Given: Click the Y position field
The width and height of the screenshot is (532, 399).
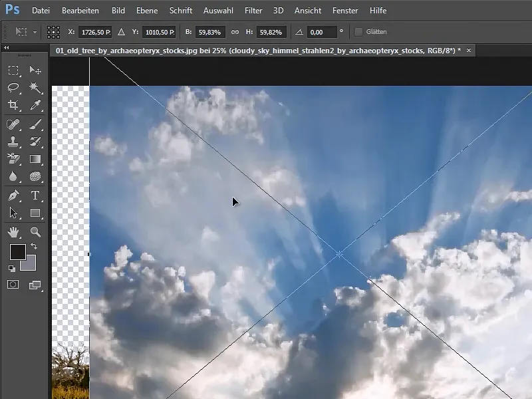Looking at the screenshot, I should pos(159,32).
